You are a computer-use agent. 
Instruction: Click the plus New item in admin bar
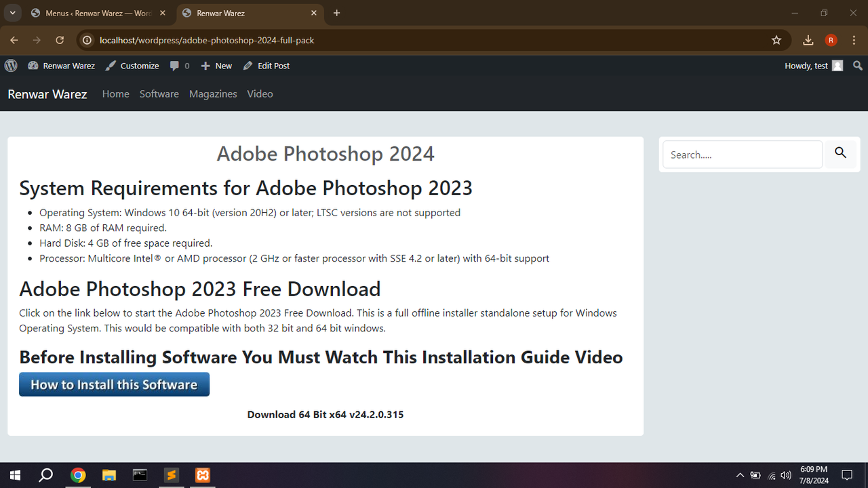click(x=216, y=66)
